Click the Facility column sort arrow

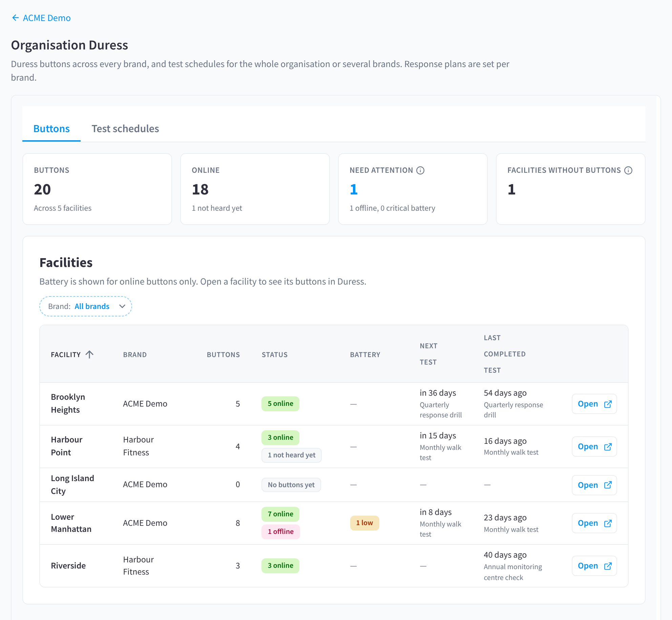coord(89,354)
